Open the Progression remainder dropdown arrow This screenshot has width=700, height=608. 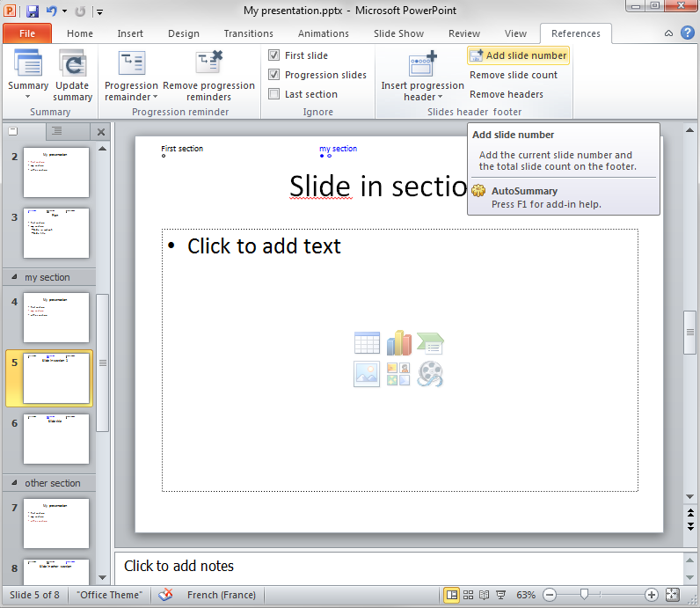point(155,97)
